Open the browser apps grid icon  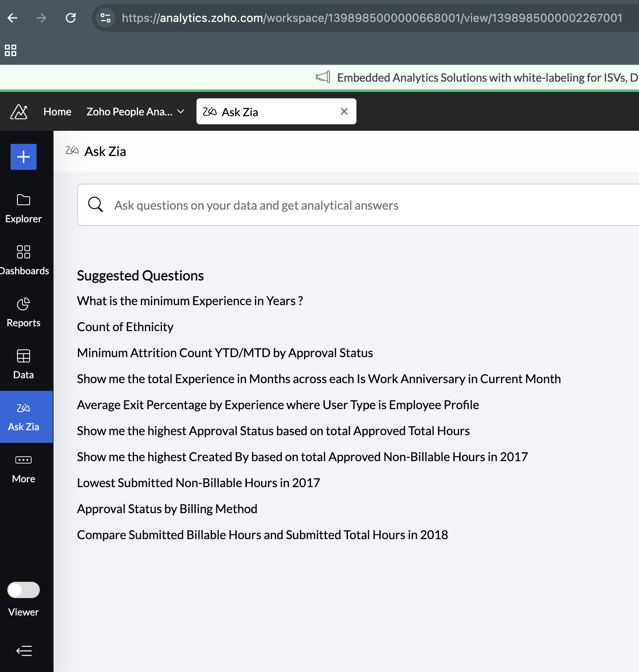11,50
